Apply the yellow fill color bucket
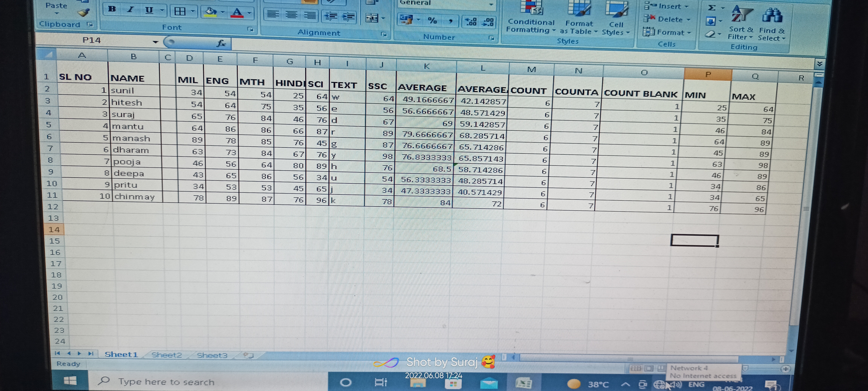 211,12
